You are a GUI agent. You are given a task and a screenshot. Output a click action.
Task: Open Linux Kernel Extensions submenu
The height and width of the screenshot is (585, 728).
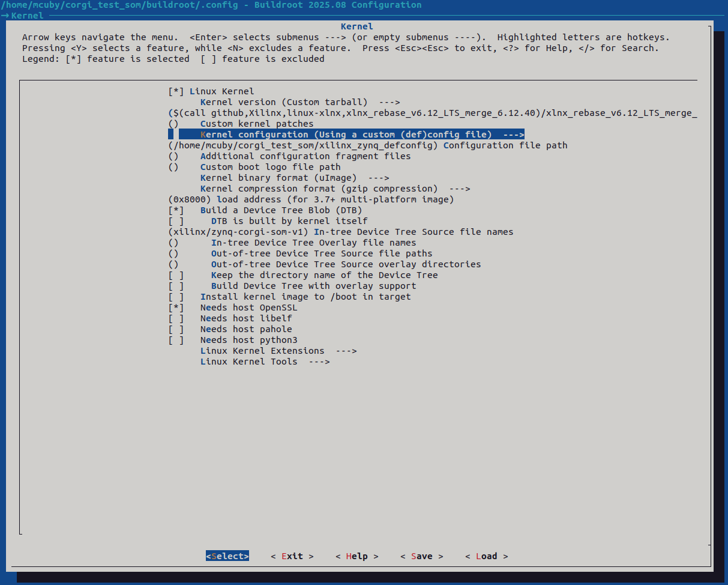tap(278, 351)
